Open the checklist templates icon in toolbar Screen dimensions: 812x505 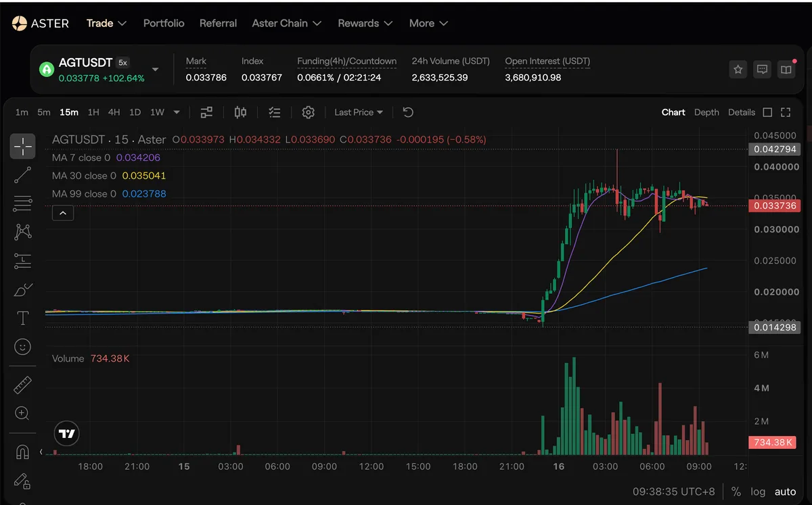tap(274, 112)
